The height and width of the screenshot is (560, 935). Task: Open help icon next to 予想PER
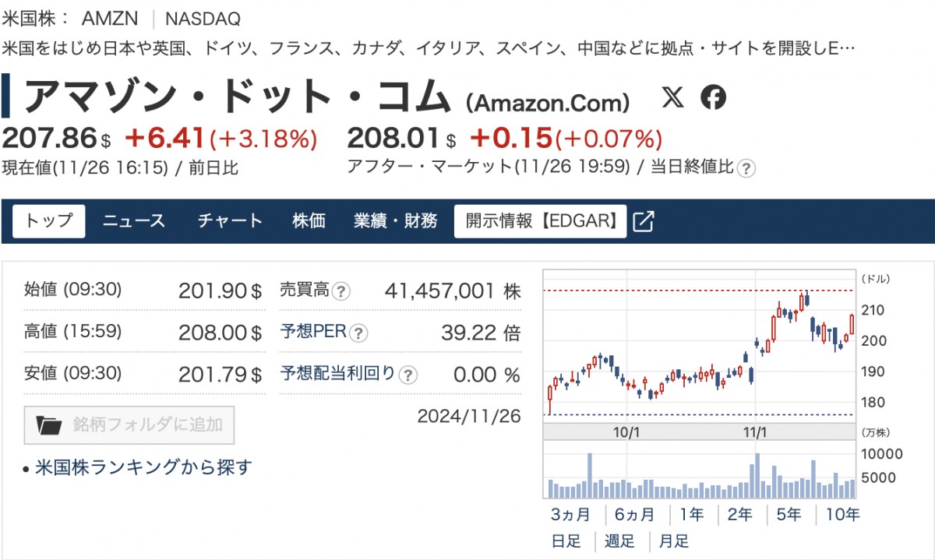click(358, 333)
